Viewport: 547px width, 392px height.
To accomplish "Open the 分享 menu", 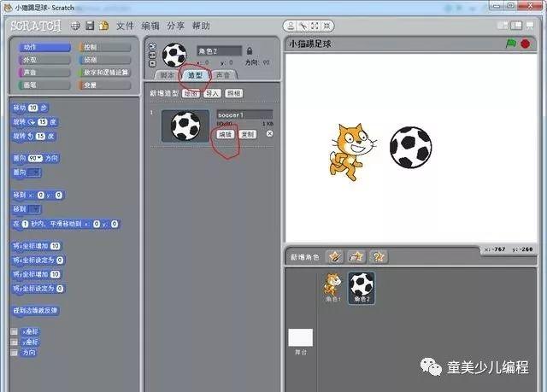I will pos(175,26).
